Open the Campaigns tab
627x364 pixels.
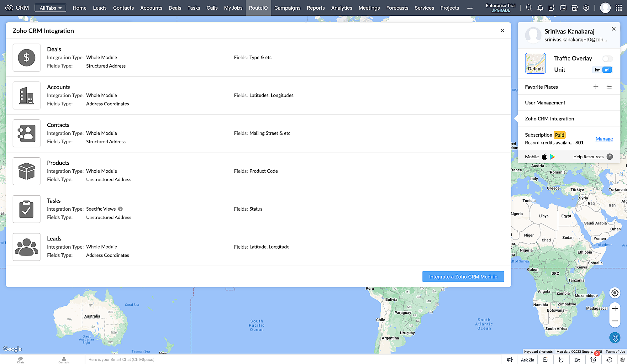287,8
